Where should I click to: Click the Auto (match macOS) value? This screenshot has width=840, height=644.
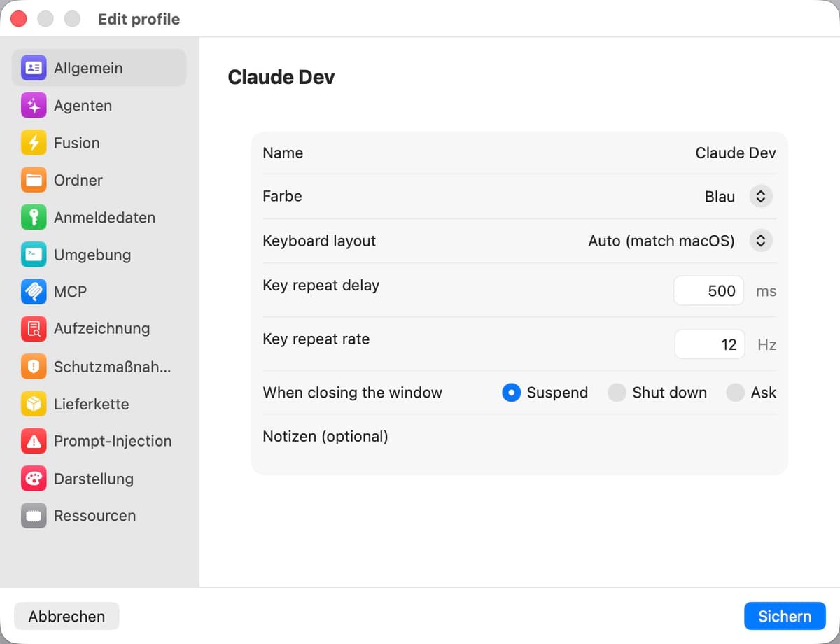click(x=661, y=241)
